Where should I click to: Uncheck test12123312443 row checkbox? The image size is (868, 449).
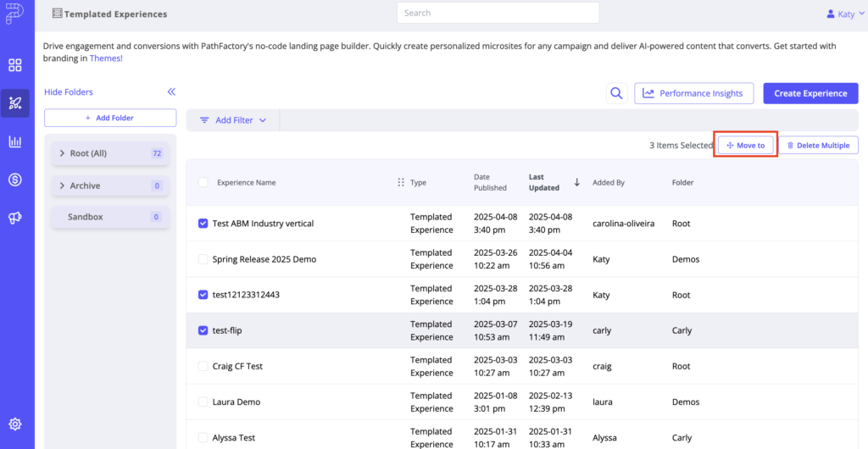(x=203, y=295)
